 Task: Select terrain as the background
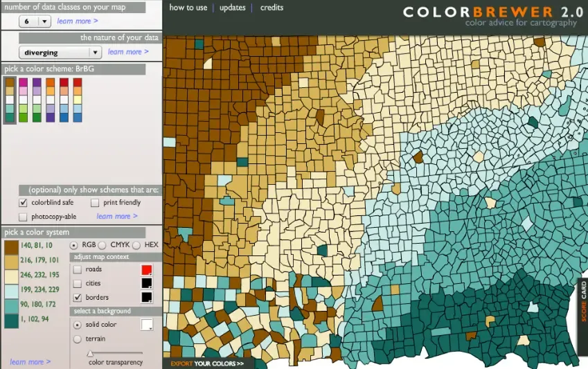pos(78,339)
